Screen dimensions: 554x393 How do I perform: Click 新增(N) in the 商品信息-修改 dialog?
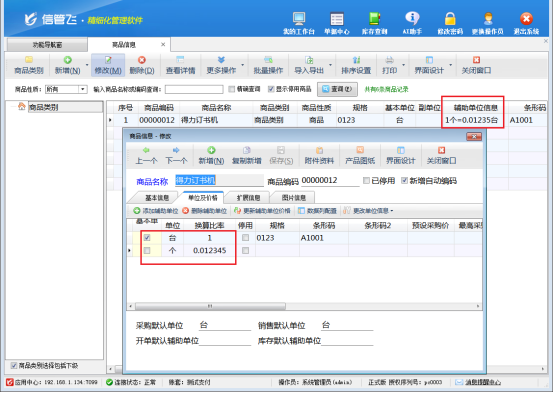tap(211, 156)
